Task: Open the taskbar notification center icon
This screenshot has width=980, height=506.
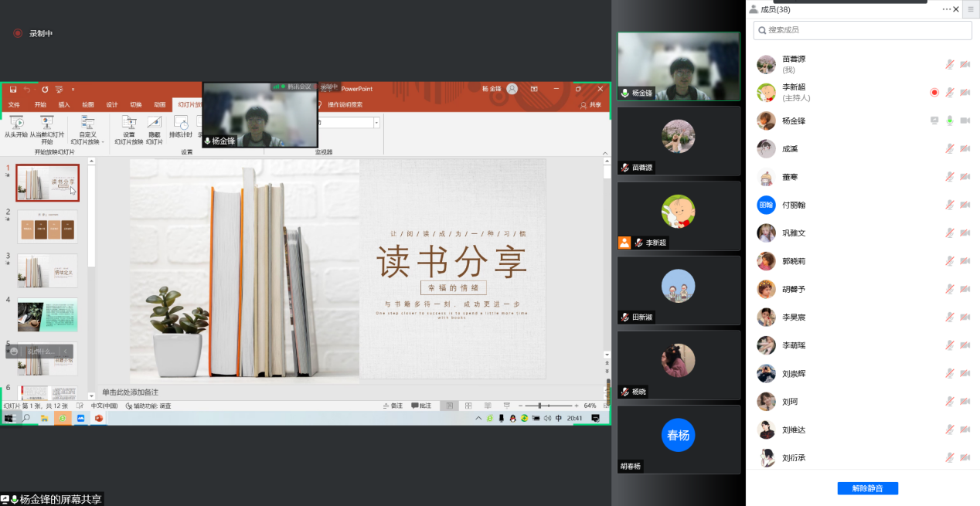Action: pos(595,418)
